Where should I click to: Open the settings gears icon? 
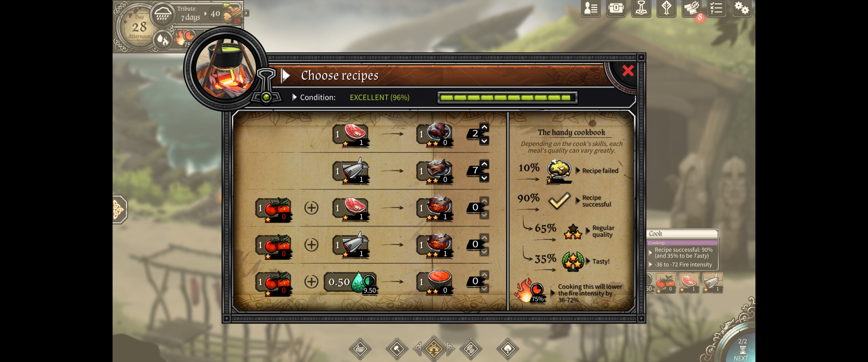point(741,8)
